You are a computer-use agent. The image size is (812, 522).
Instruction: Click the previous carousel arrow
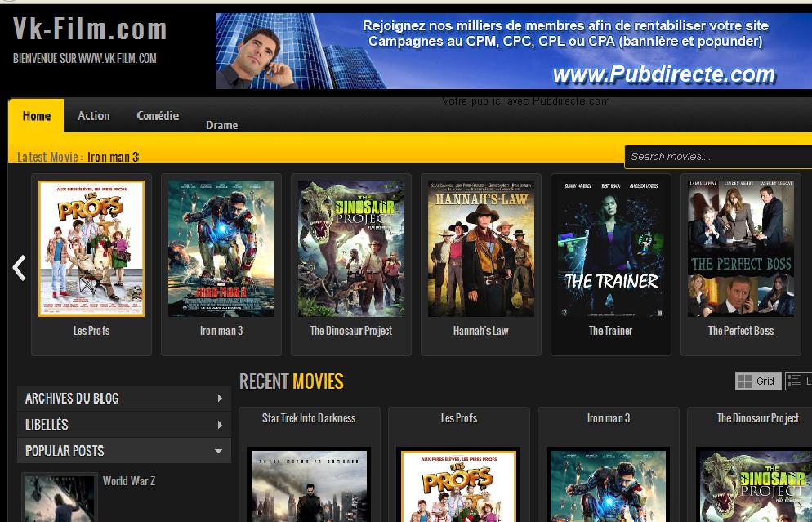[x=19, y=268]
